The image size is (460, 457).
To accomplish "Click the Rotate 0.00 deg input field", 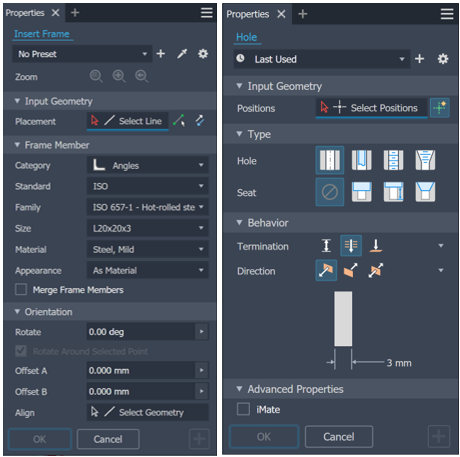I will coord(141,332).
